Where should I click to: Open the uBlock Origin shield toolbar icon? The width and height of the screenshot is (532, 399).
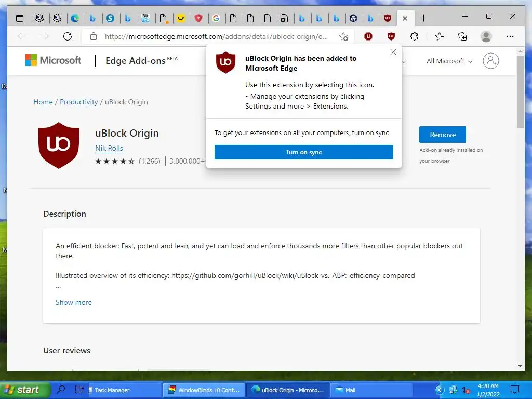pos(391,36)
